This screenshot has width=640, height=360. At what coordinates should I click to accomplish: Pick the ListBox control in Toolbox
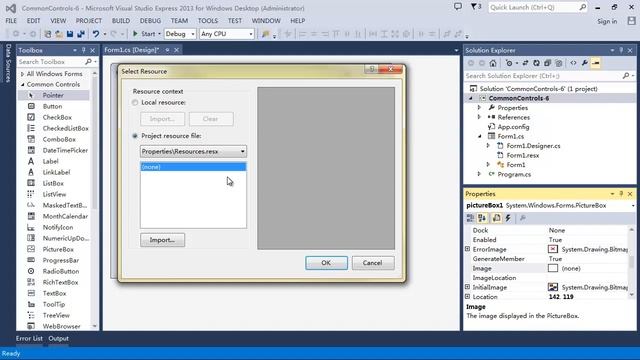point(53,183)
